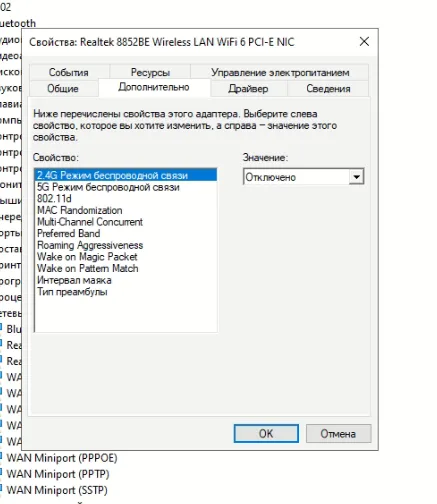Select the 802.11d property
437x504 pixels.
click(x=126, y=199)
